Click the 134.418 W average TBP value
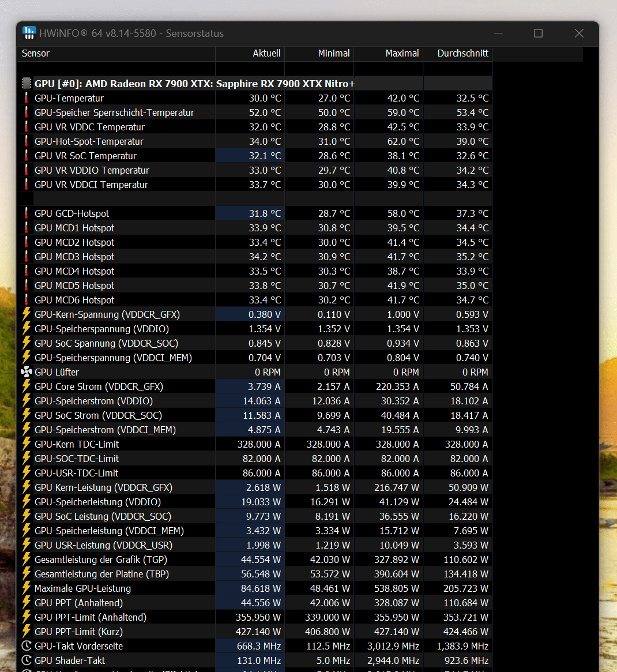The image size is (617, 672). click(466, 574)
